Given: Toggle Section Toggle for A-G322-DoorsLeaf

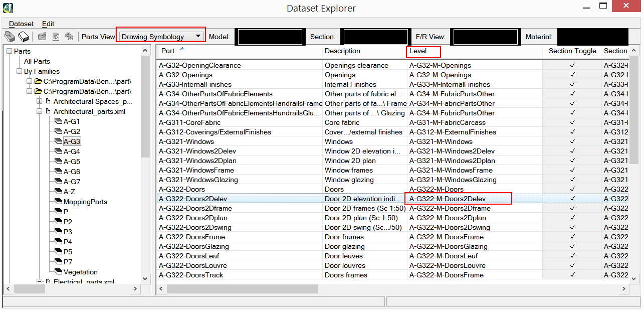Looking at the screenshot, I should tap(572, 256).
